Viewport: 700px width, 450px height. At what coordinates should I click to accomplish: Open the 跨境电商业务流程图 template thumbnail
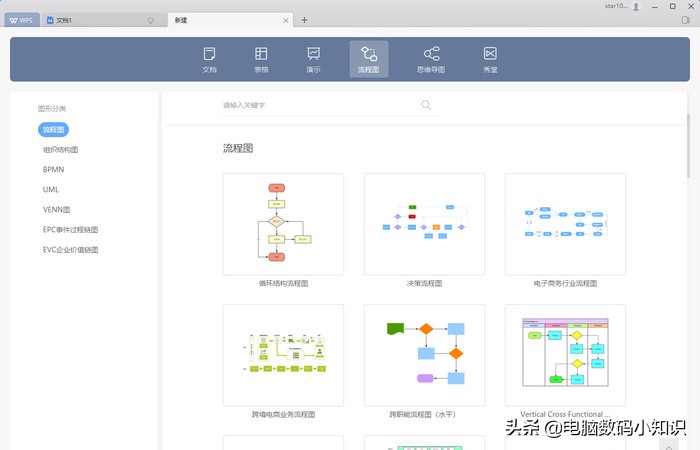(x=283, y=355)
